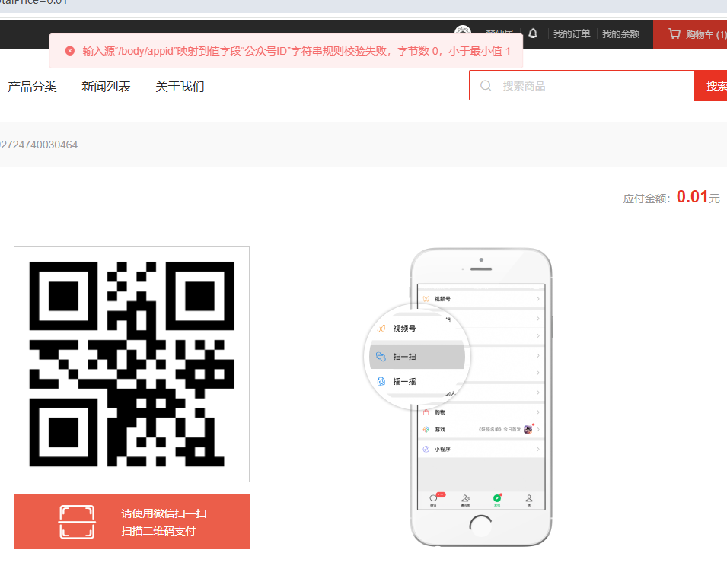Open 我的订单 in the top bar

pyautogui.click(x=572, y=33)
